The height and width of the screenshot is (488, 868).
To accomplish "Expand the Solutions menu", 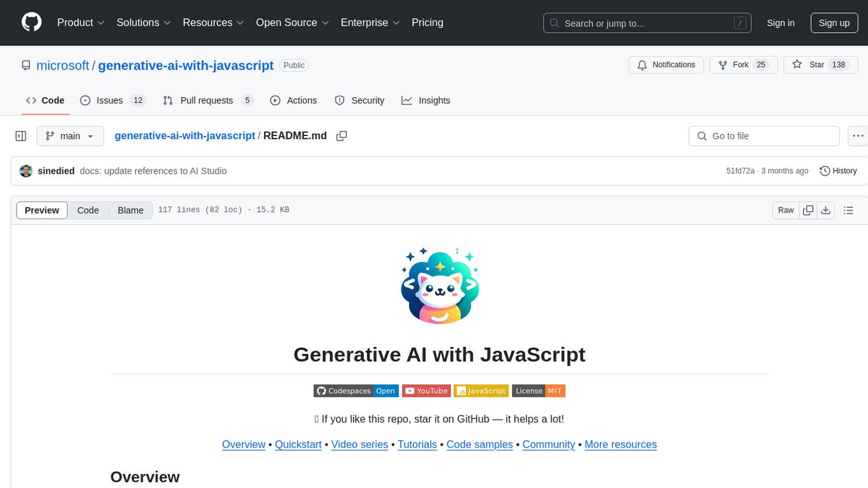I will (x=144, y=22).
